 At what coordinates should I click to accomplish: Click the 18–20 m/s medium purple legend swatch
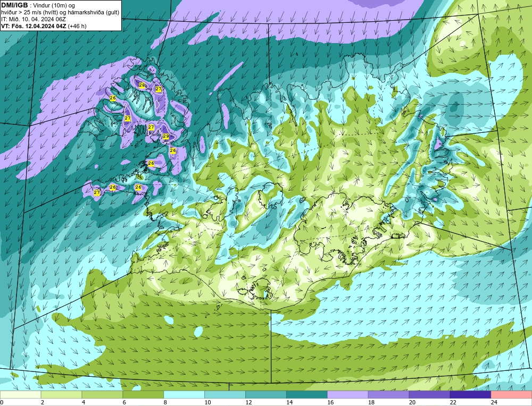pyautogui.click(x=388, y=395)
